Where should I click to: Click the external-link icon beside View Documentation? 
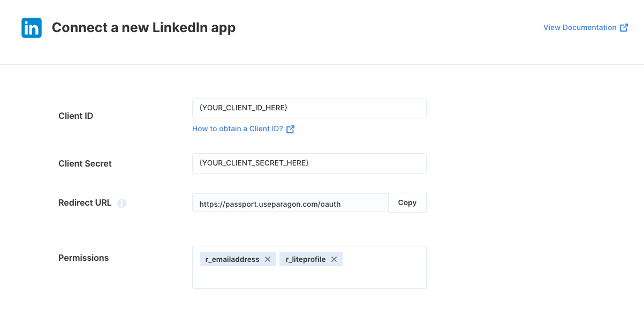pos(624,28)
